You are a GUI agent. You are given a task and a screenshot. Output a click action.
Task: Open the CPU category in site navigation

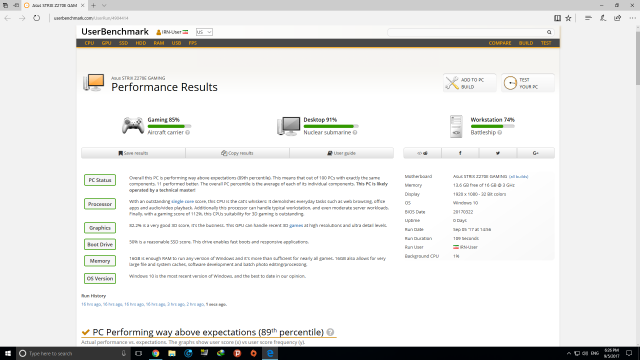coord(89,43)
